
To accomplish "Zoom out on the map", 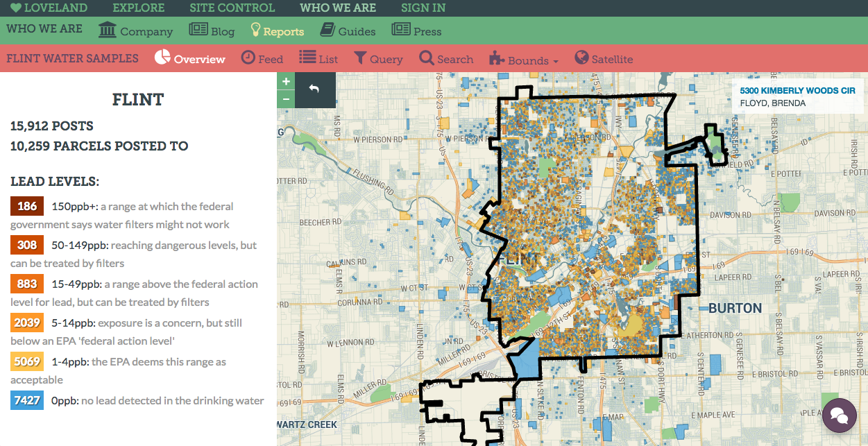I will [x=286, y=99].
